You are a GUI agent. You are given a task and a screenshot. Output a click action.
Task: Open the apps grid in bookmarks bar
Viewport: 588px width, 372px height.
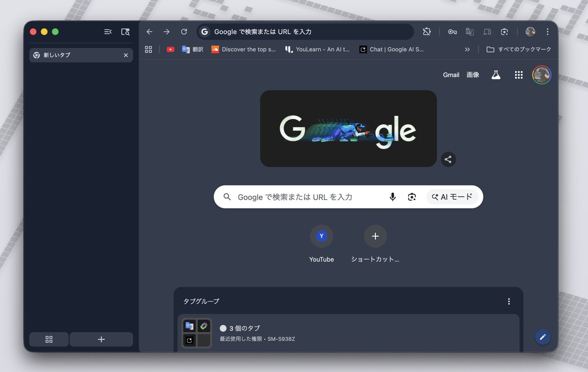pyautogui.click(x=148, y=49)
